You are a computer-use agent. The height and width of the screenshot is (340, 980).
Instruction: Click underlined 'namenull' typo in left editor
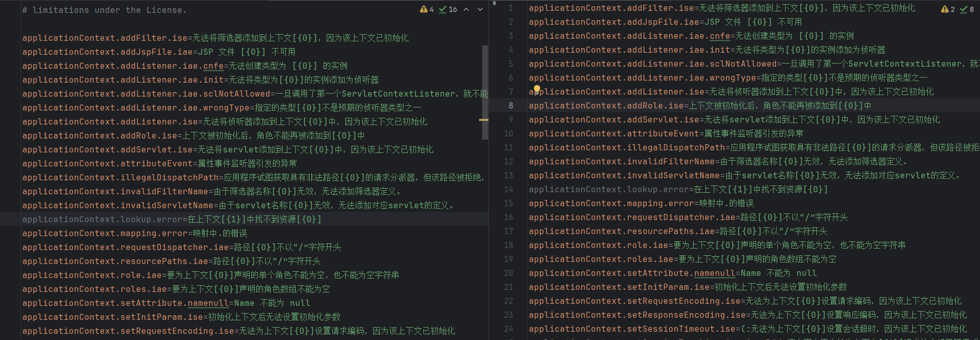coord(208,303)
